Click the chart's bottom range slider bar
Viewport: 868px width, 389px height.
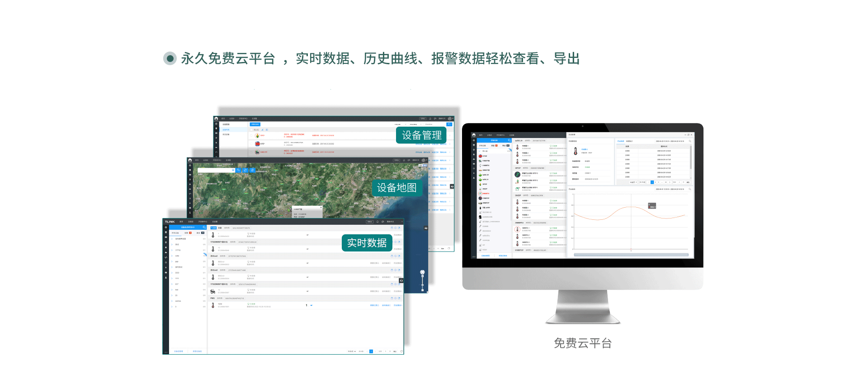[x=631, y=255]
